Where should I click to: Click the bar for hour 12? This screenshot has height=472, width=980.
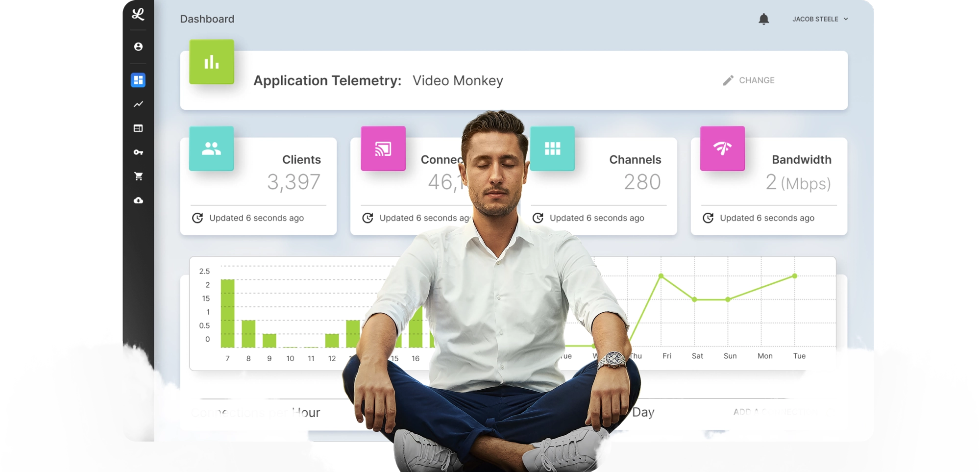[332, 341]
